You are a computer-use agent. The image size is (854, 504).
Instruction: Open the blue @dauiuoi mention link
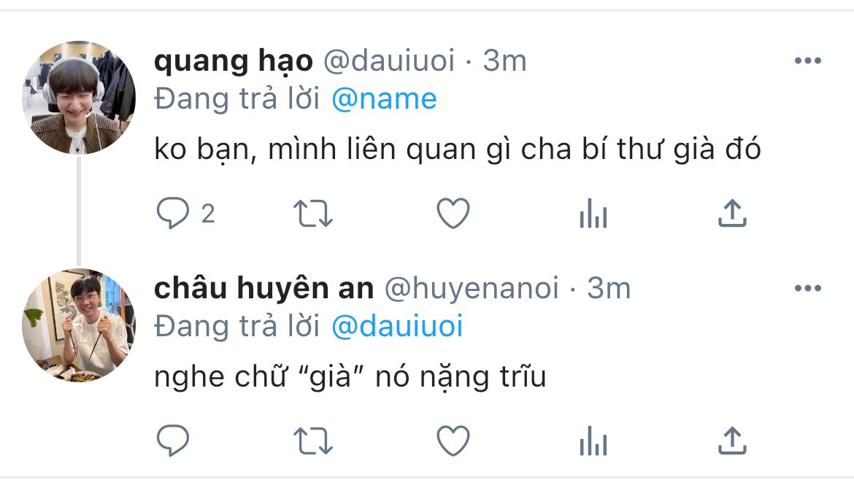click(x=397, y=326)
